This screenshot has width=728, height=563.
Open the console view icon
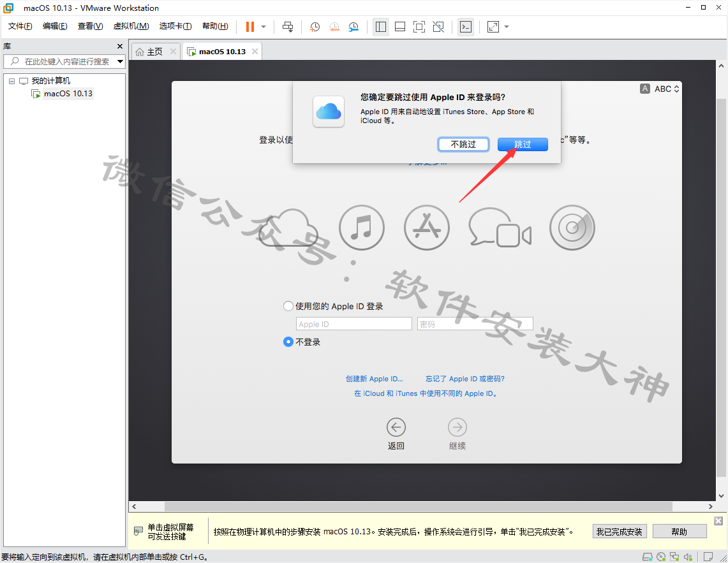[466, 27]
